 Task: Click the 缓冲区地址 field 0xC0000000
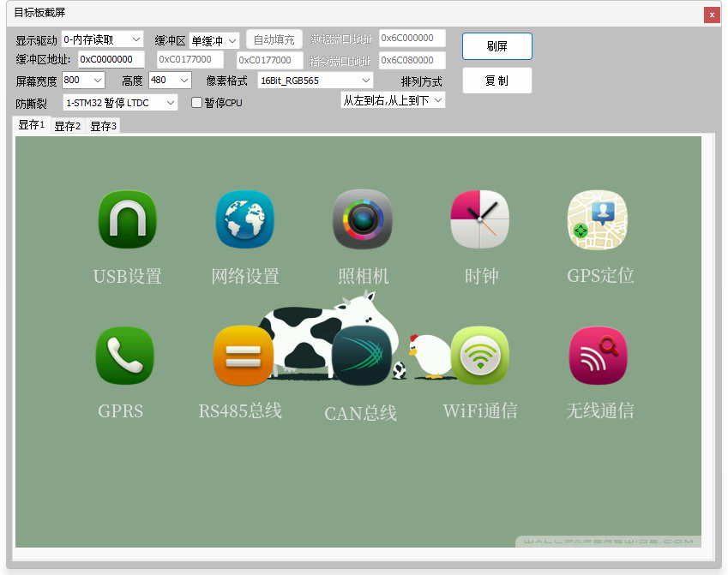pyautogui.click(x=111, y=59)
